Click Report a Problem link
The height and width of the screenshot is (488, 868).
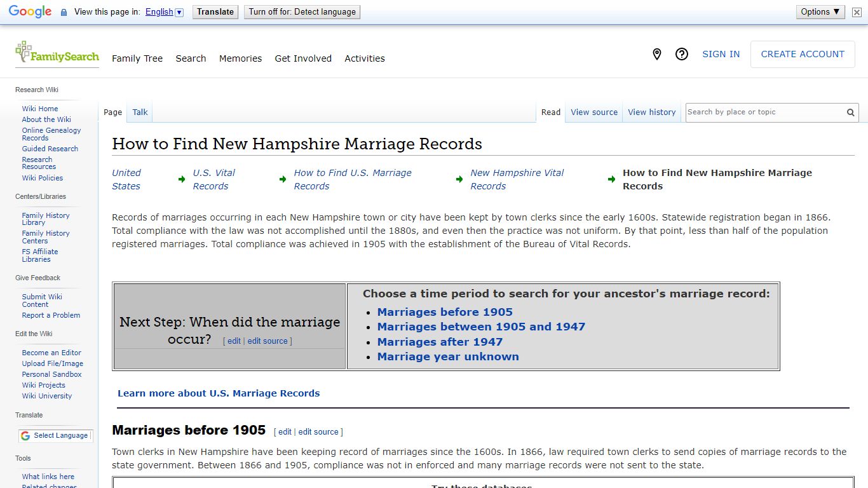(x=51, y=315)
